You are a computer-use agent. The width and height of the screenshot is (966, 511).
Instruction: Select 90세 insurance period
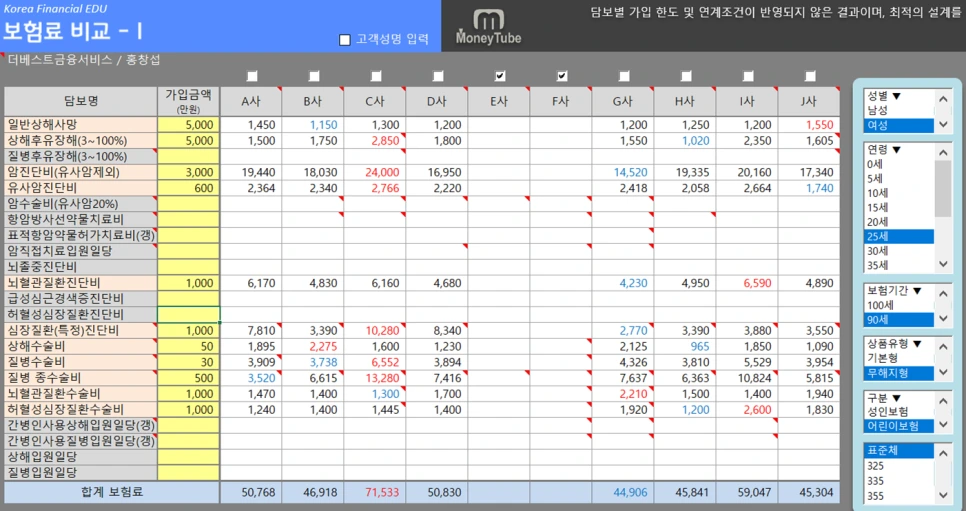point(899,320)
